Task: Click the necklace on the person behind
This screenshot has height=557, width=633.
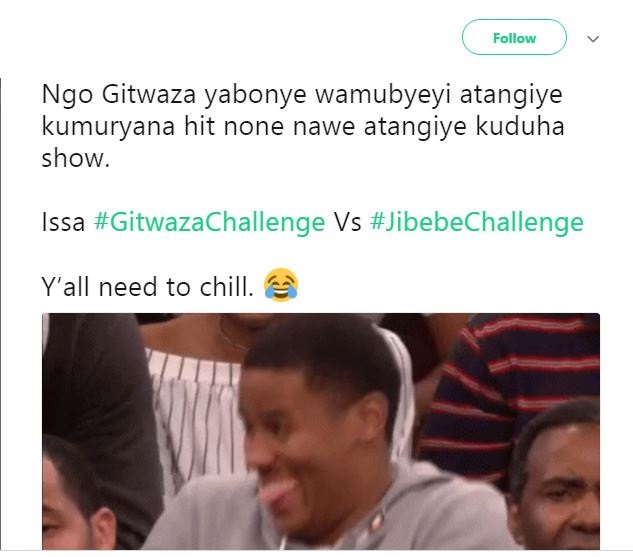Action: point(232,335)
